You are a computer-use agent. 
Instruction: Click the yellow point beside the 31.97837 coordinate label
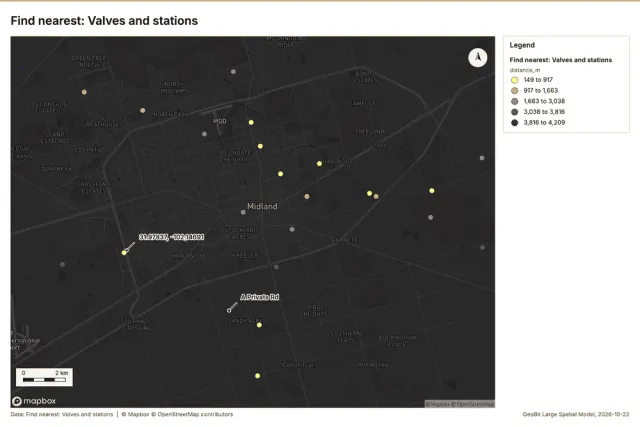[x=124, y=253]
